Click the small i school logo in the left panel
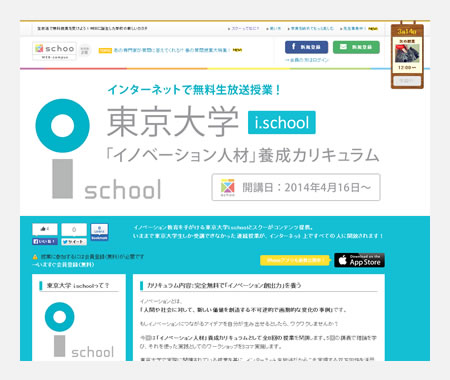The width and height of the screenshot is (450, 380). (79, 330)
